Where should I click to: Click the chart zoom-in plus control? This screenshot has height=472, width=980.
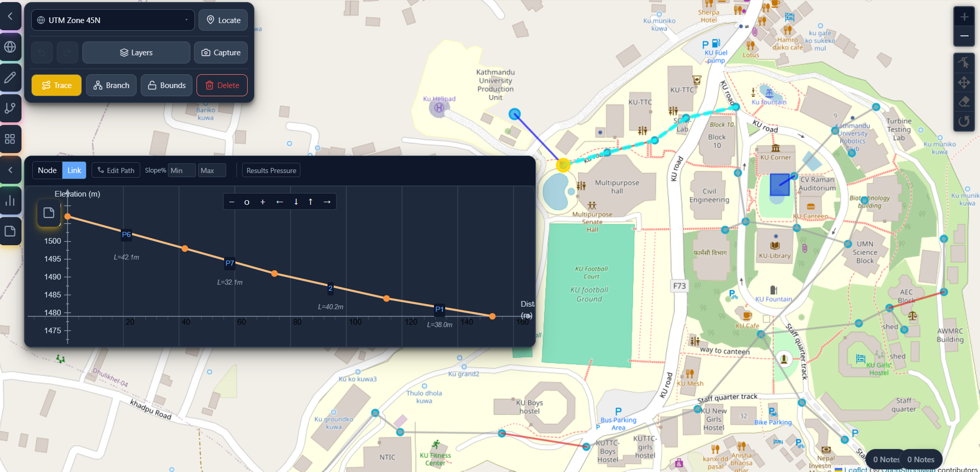(x=263, y=202)
